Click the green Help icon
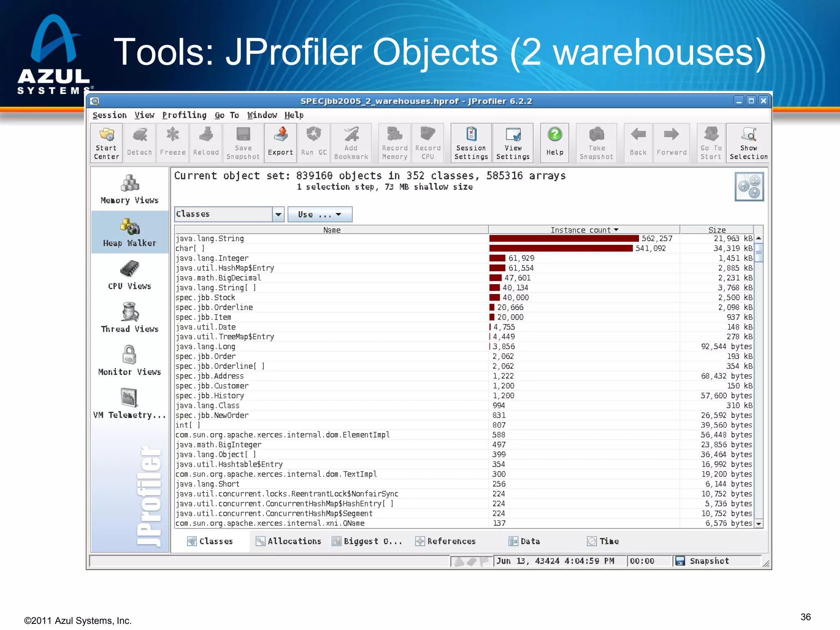 point(555,143)
